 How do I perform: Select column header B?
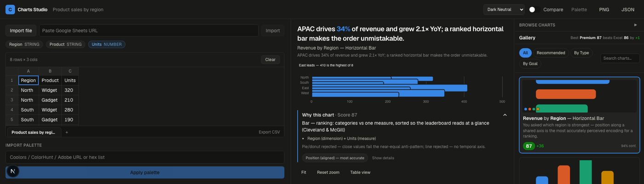click(50, 71)
